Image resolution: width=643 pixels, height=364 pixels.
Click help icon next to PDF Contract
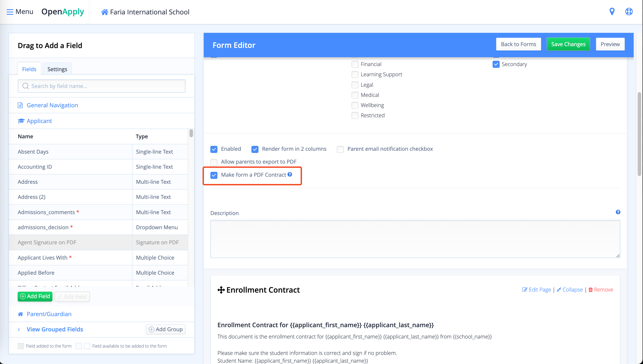pyautogui.click(x=290, y=174)
